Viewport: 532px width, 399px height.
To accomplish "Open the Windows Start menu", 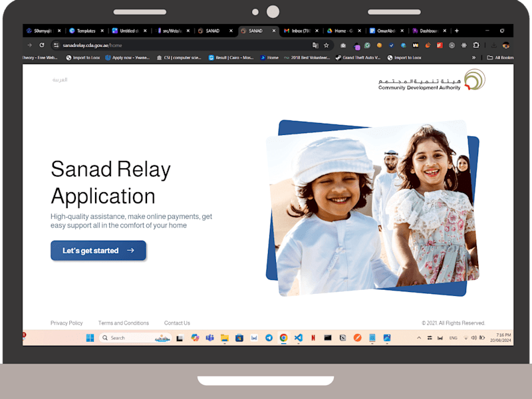I will (x=90, y=338).
